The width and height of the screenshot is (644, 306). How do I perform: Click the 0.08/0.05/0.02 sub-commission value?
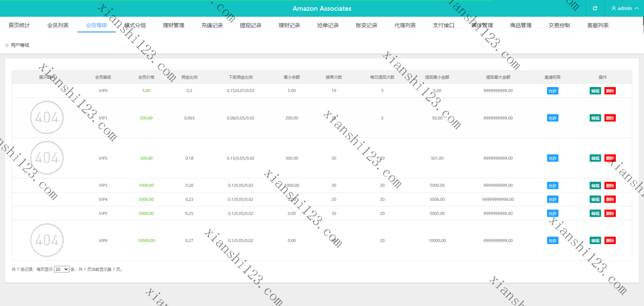[x=241, y=118]
